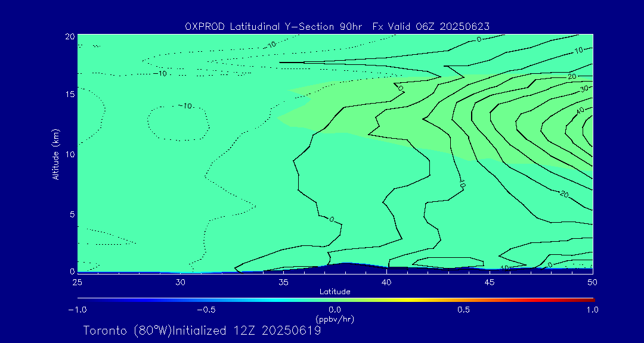The width and height of the screenshot is (644, 343).
Task: Click the footer "Toronto (80°W)Initialized 12Z 20250619"
Action: (x=202, y=330)
